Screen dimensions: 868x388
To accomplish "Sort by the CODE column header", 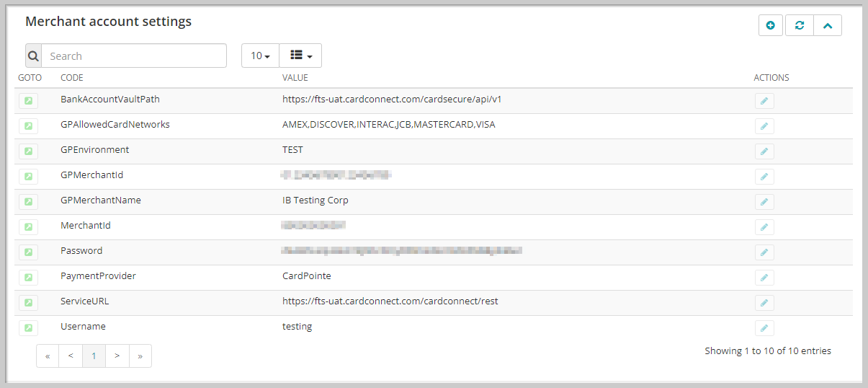I will point(72,78).
